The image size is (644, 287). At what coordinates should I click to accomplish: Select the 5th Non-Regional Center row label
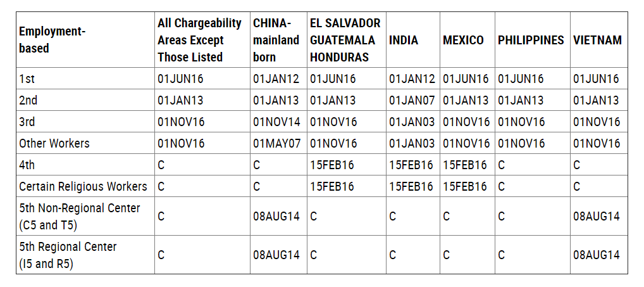point(80,216)
